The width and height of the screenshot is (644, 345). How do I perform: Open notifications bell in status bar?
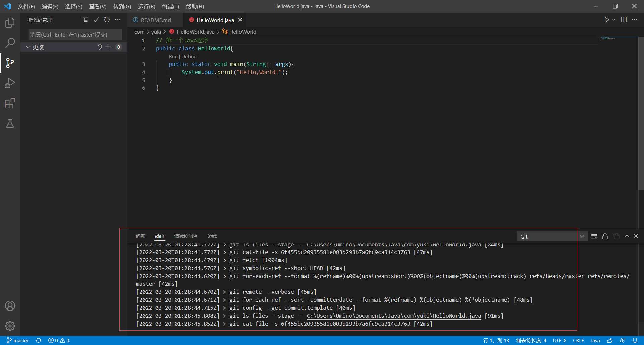(635, 340)
